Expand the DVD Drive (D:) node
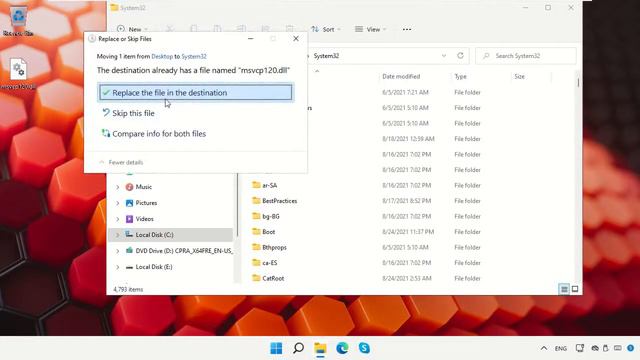The width and height of the screenshot is (640, 360). click(x=118, y=251)
